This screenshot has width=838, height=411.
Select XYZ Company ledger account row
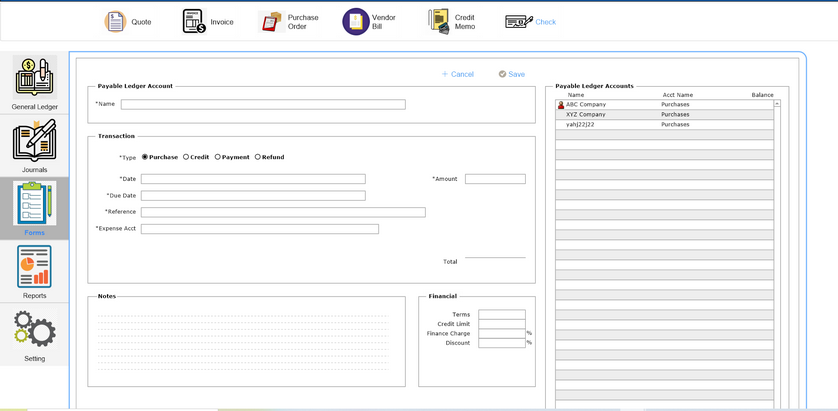pos(586,115)
